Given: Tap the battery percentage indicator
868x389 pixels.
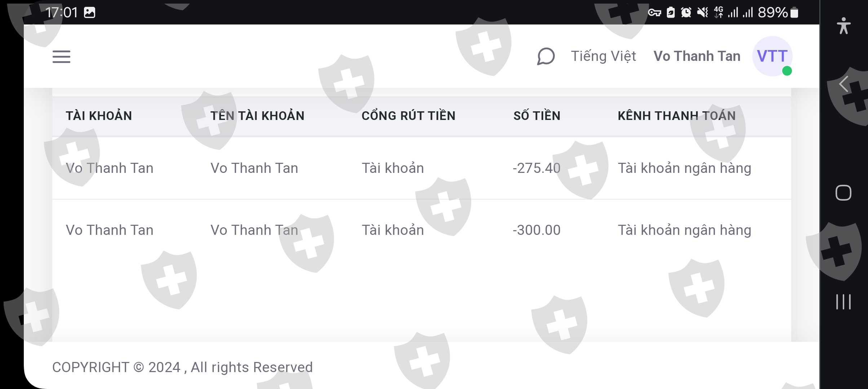Looking at the screenshot, I should coord(772,13).
